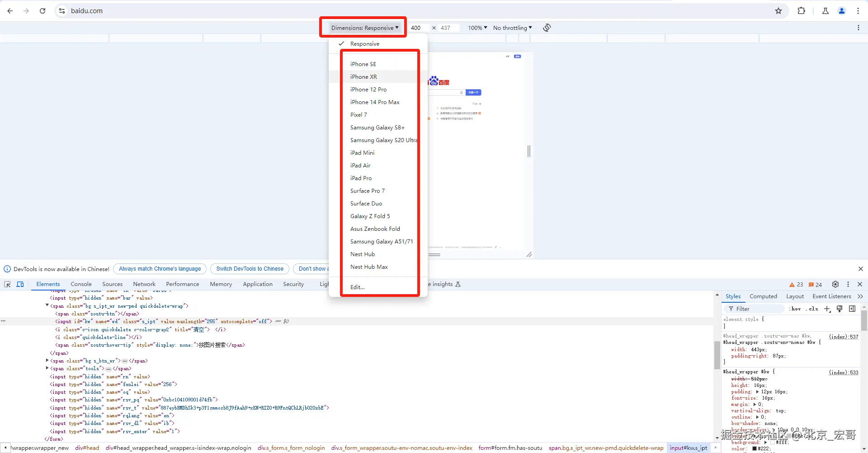
Task: Click the viewport height field showing 437
Action: 449,28
